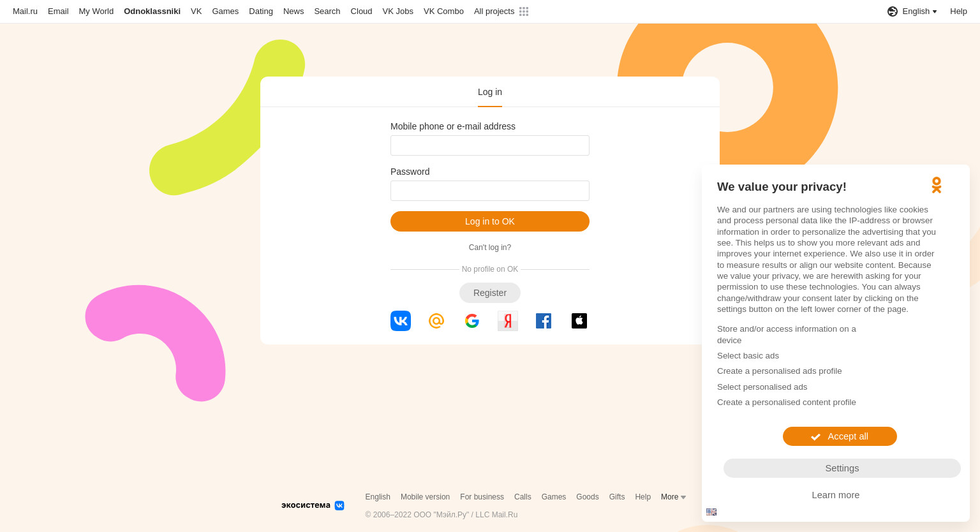Open VK Combo in the top navigation

(443, 11)
